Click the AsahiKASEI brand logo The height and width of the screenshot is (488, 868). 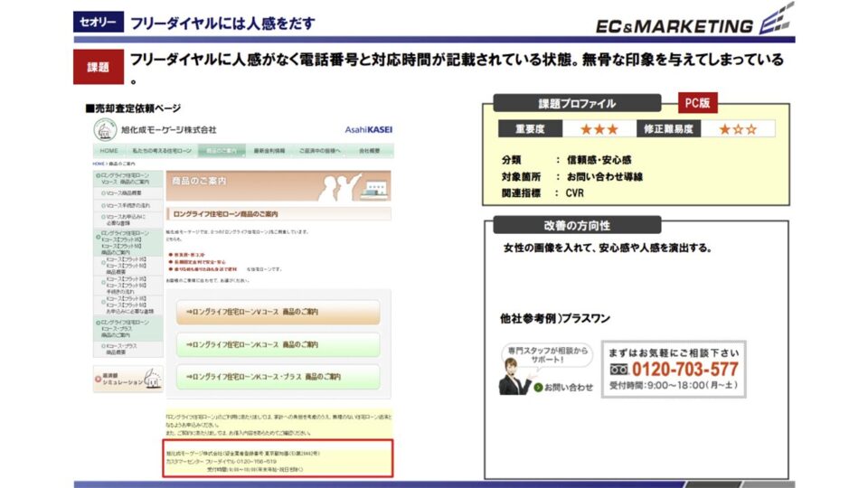coord(369,129)
